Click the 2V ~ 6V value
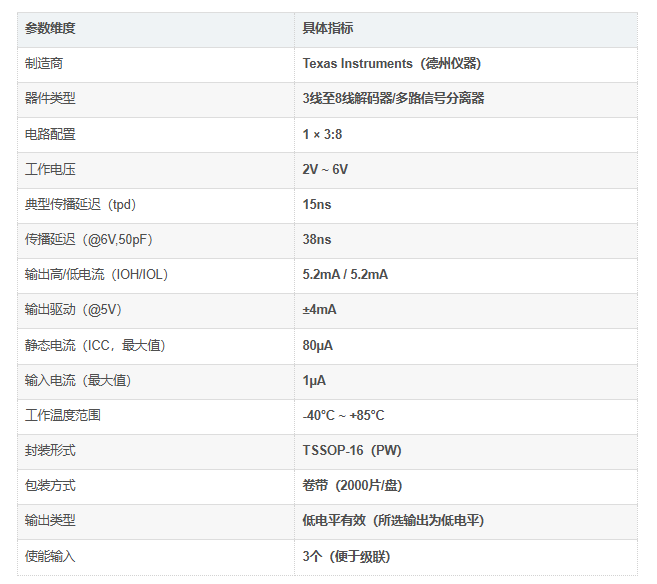The height and width of the screenshot is (584, 657). 325,170
